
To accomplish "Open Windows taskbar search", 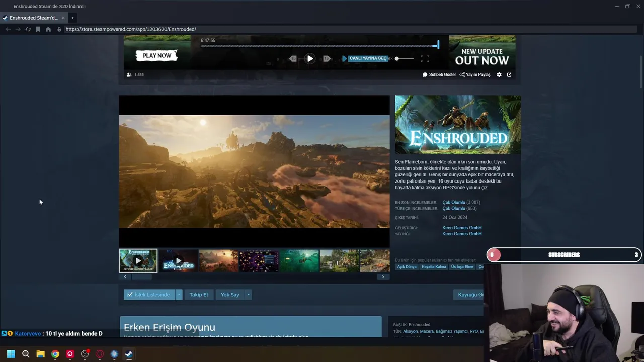I will pos(26,354).
